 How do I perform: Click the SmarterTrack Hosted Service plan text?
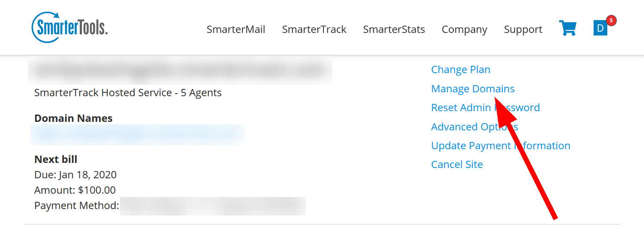point(128,93)
